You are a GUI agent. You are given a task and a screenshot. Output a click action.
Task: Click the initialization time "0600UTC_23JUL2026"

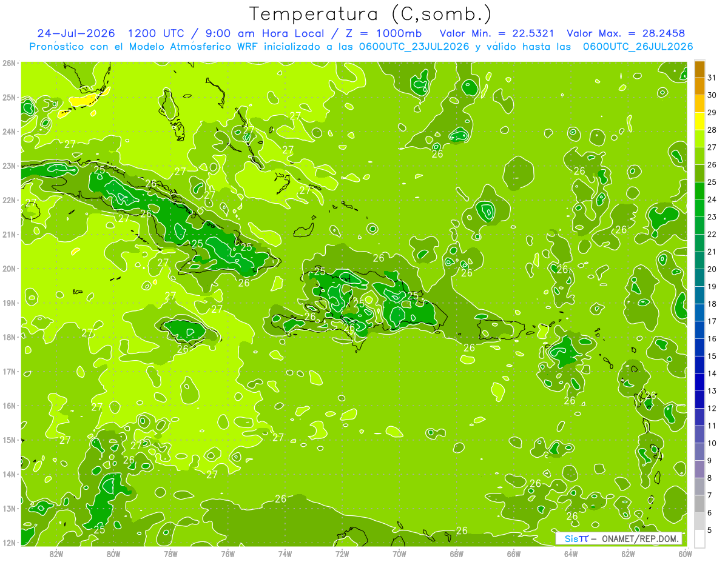point(414,47)
